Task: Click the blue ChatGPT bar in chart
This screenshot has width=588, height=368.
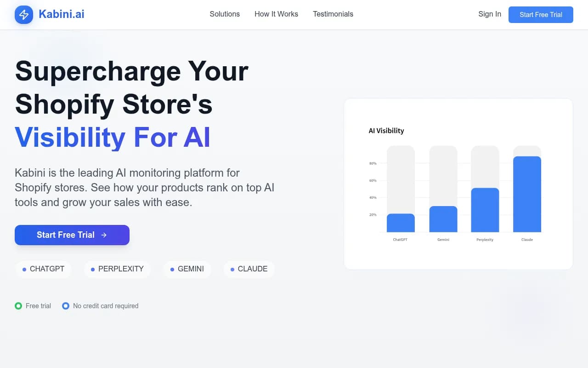Action: click(x=401, y=223)
